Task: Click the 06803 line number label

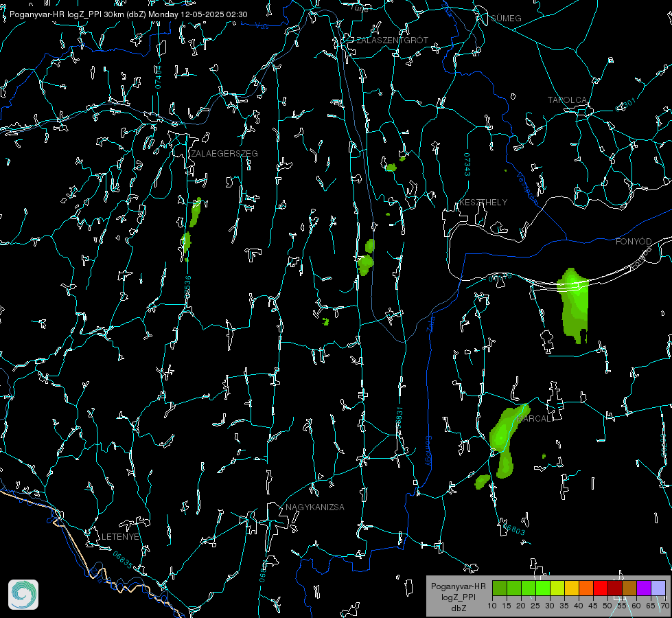Action: 515,529
